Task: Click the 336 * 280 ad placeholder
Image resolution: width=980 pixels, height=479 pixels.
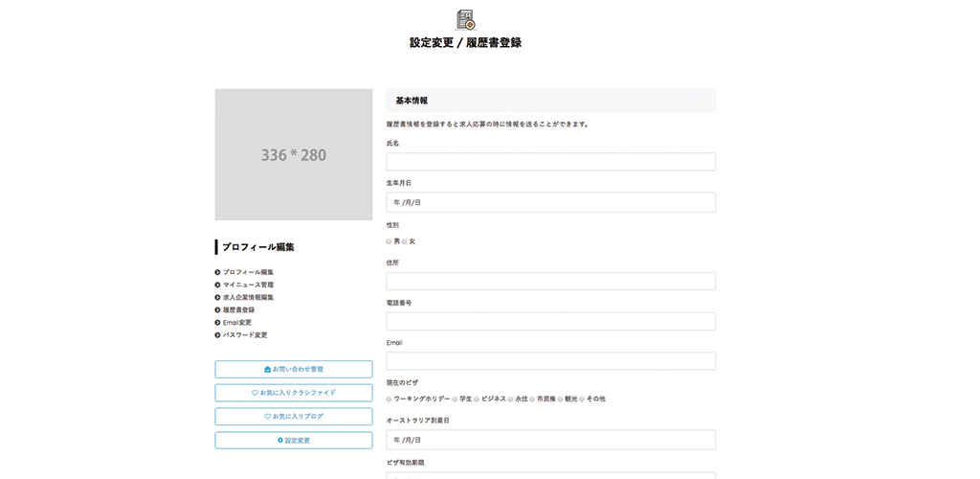Action: click(x=294, y=154)
